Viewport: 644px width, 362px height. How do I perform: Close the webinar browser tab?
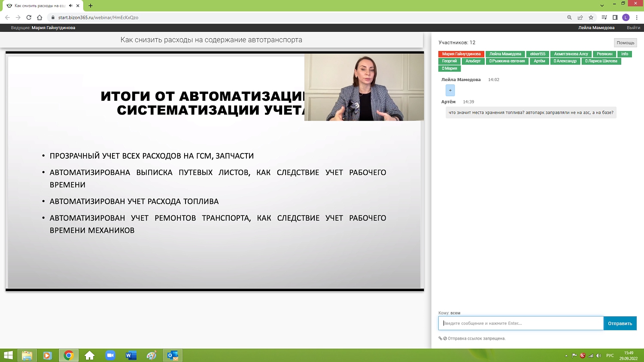(x=78, y=6)
